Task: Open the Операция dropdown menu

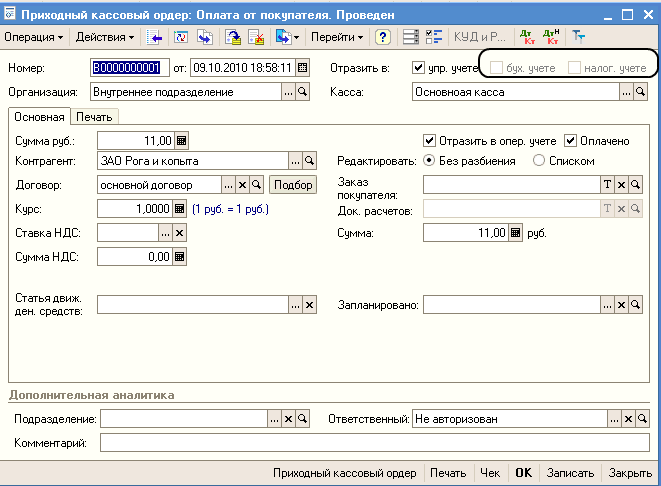Action: point(34,37)
